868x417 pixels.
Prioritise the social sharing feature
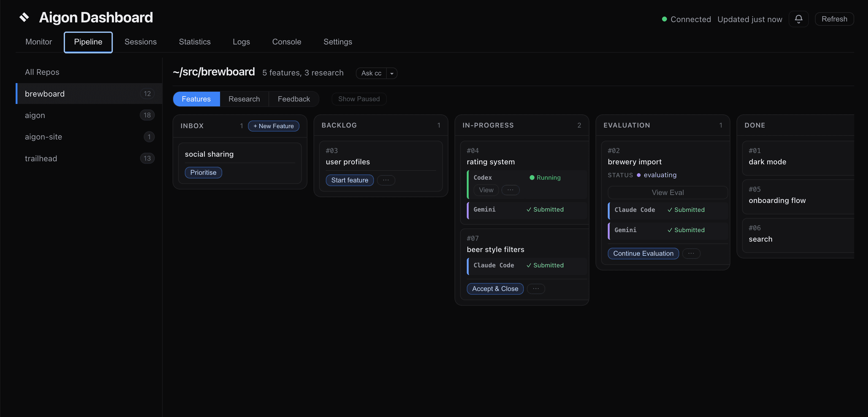(203, 172)
